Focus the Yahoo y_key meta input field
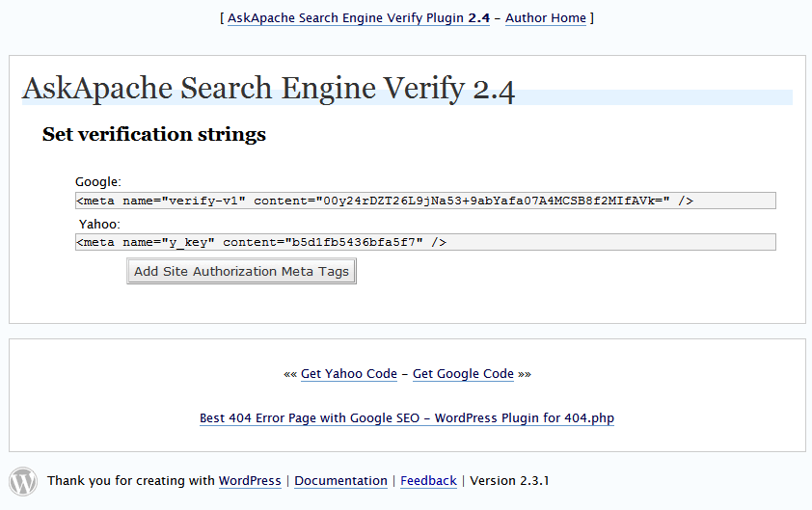 425,242
